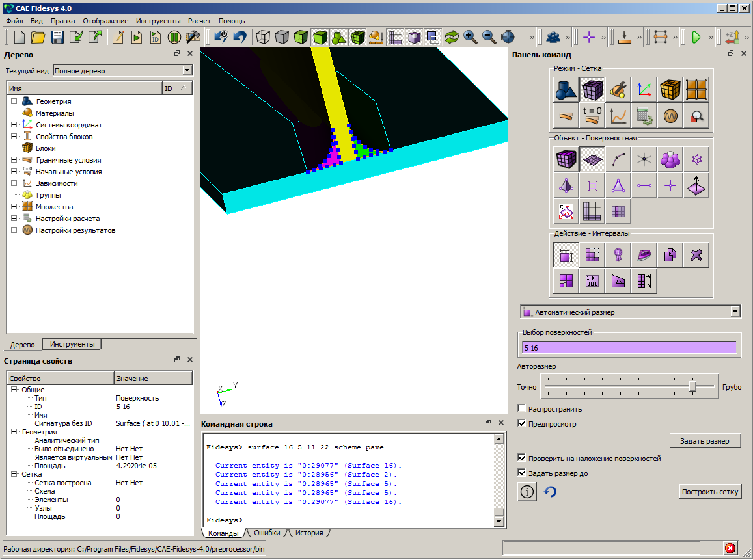Open the Файл menu
Screen dimensions: 753x560
(14, 21)
